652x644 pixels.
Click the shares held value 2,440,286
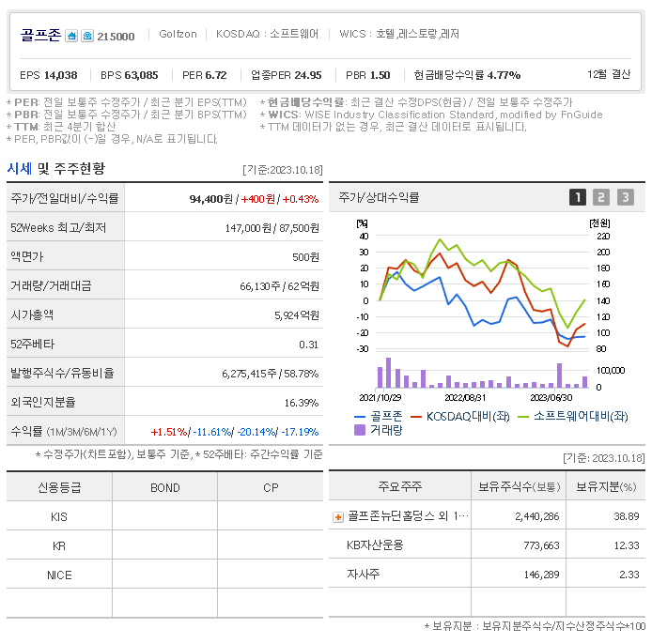[537, 516]
